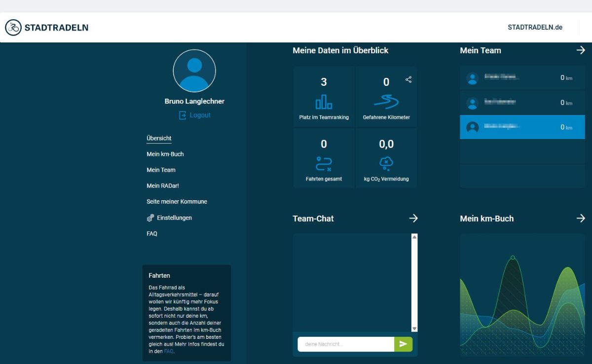Open FAQ in the sidebar menu
This screenshot has height=364, width=592.
pos(152,233)
